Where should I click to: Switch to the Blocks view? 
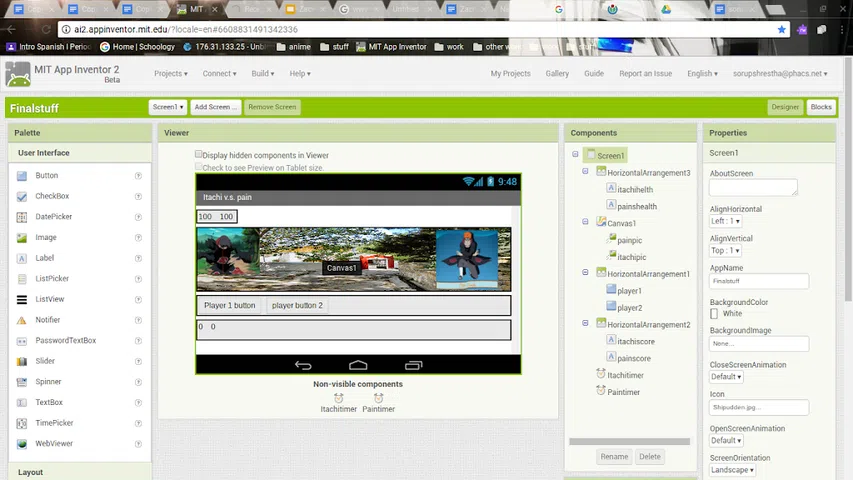821,107
